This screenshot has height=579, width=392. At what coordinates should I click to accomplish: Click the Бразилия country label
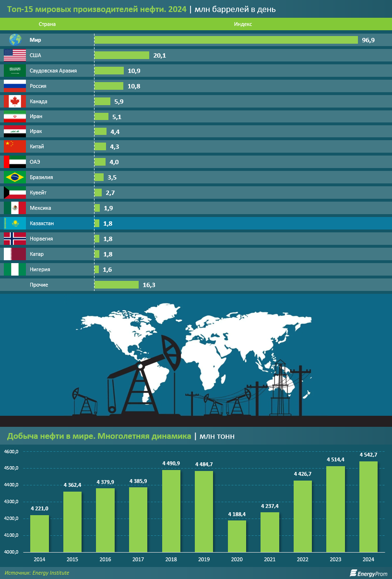pos(41,177)
